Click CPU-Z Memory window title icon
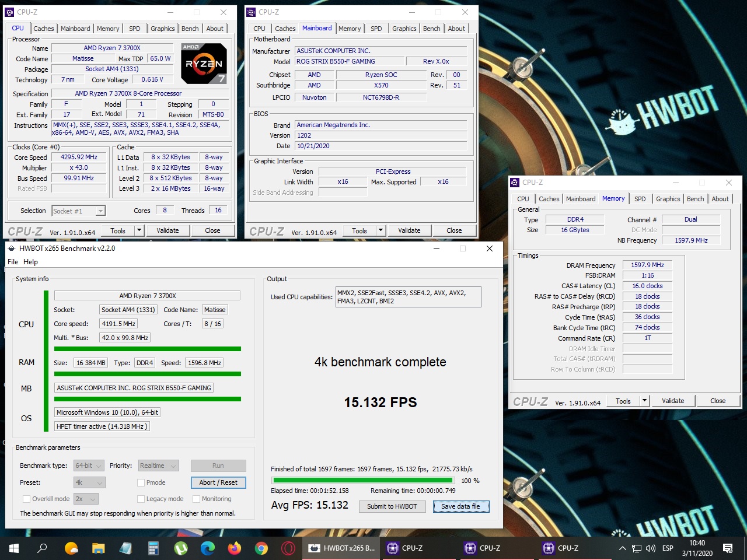The height and width of the screenshot is (560, 747). click(515, 183)
